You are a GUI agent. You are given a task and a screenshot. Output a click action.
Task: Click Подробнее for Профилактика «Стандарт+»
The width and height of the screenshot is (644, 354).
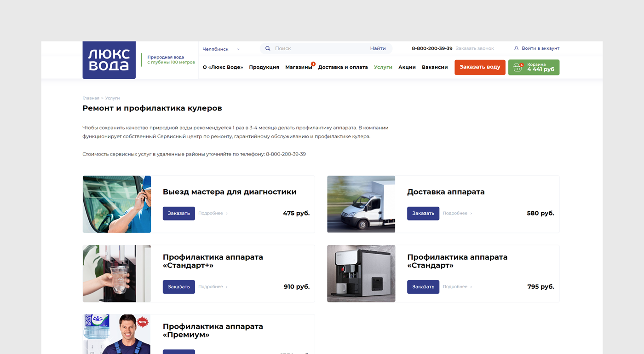pos(213,287)
